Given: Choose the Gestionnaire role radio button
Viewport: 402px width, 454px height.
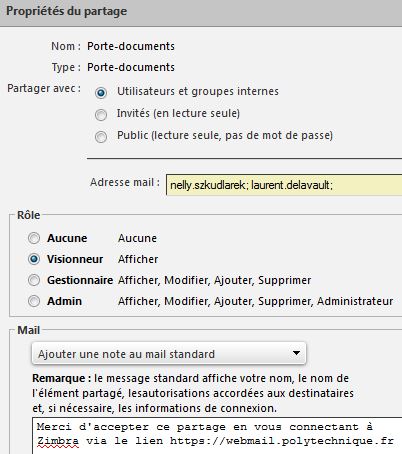Looking at the screenshot, I should [x=34, y=280].
